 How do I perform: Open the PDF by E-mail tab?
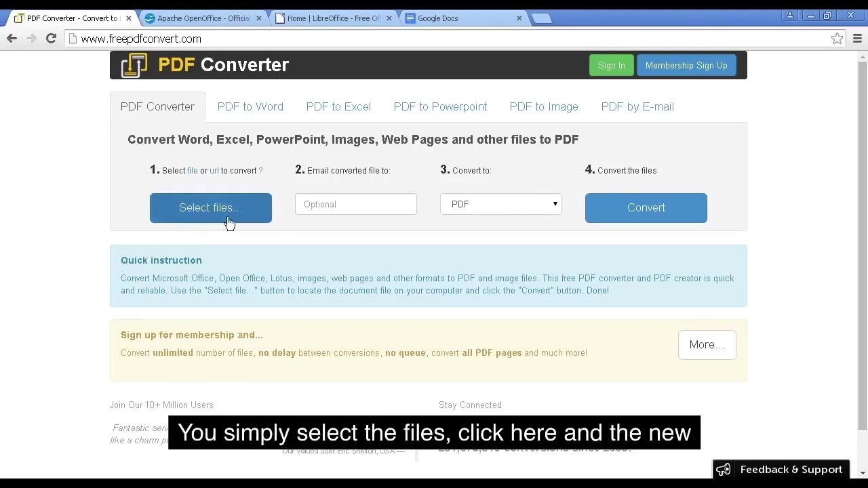[x=637, y=106]
